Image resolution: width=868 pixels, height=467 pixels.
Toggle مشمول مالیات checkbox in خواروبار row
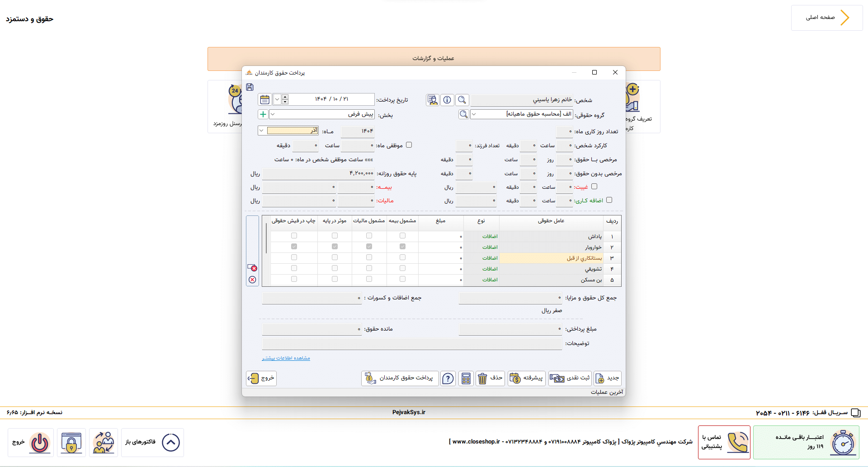[369, 247]
